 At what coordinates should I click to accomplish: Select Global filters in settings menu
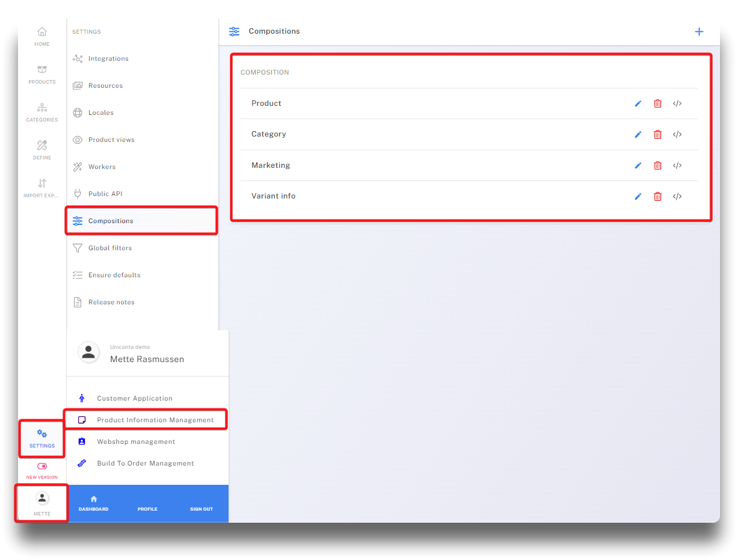[109, 248]
